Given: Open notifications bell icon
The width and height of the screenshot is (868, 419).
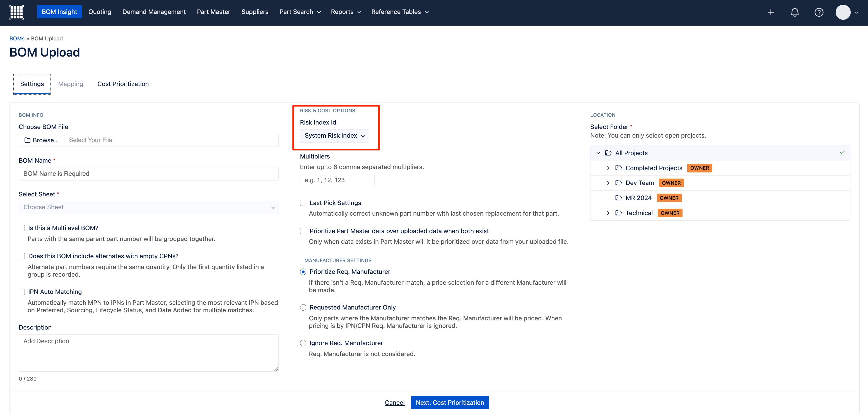Looking at the screenshot, I should coord(795,13).
